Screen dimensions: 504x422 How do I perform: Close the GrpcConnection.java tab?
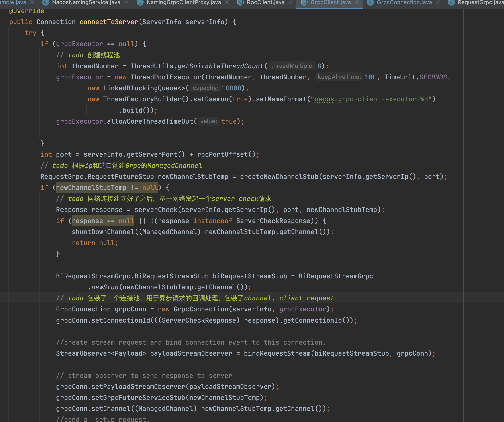click(x=438, y=3)
